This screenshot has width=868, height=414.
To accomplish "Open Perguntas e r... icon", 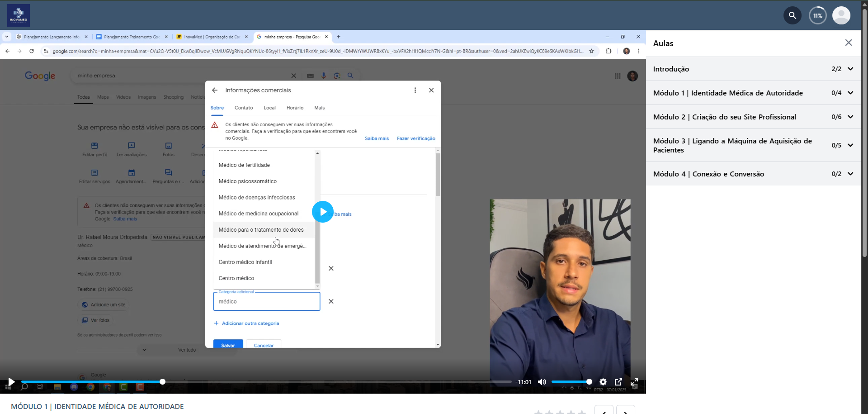I will [x=168, y=176].
